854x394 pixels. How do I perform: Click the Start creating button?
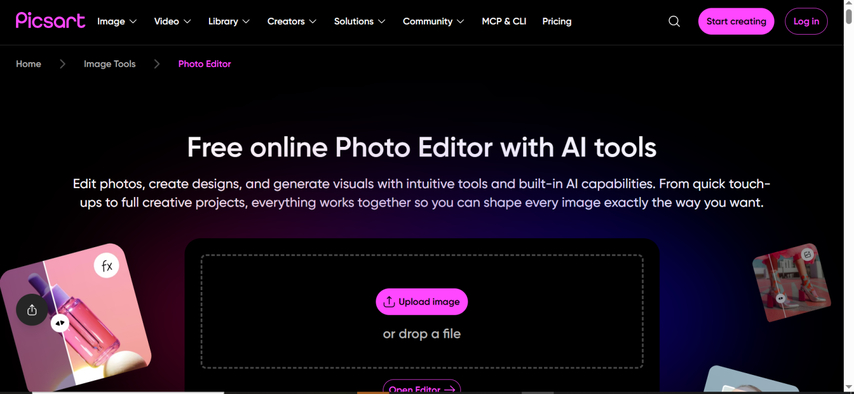(736, 21)
